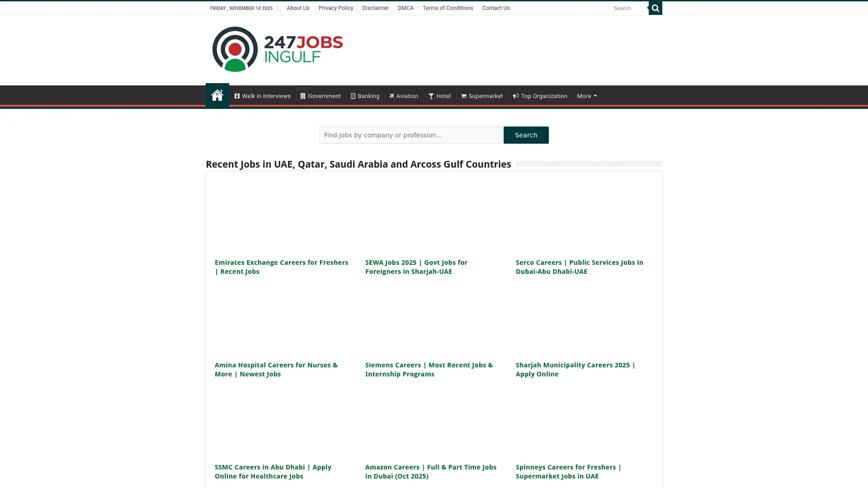This screenshot has height=488, width=868.
Task: Click the Government building icon
Action: [x=303, y=96]
